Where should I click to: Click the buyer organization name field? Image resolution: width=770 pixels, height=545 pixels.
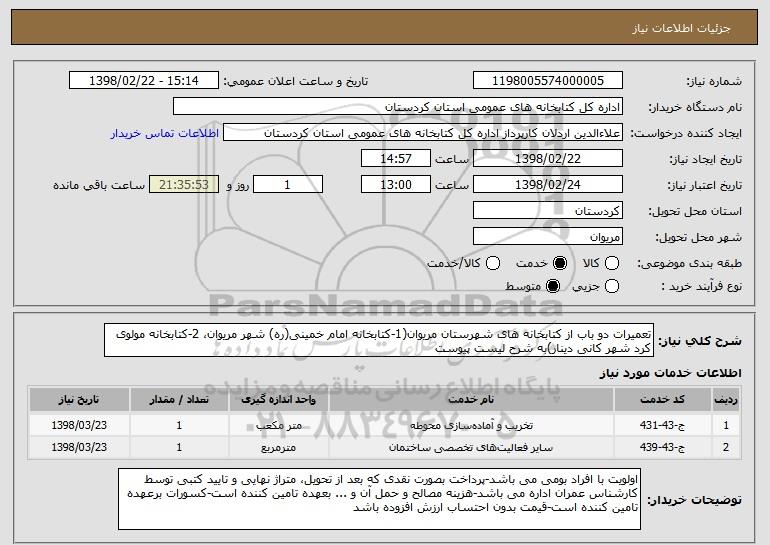click(398, 107)
